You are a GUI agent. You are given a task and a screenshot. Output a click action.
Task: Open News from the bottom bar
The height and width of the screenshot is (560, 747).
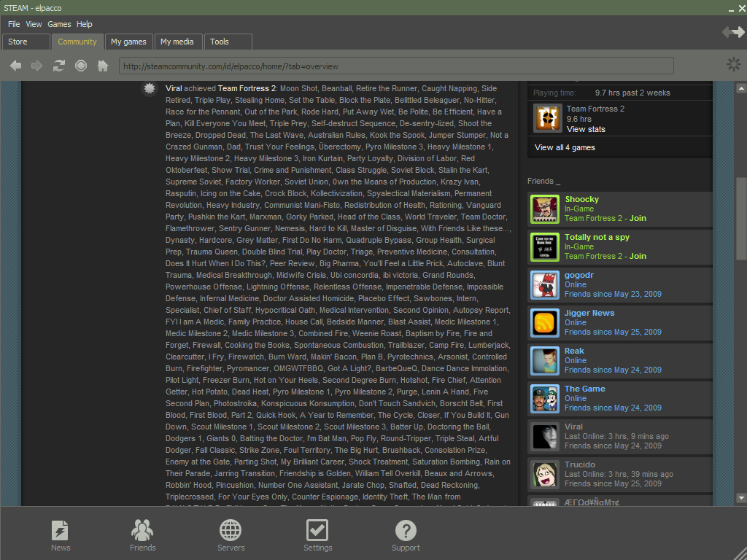pyautogui.click(x=61, y=536)
